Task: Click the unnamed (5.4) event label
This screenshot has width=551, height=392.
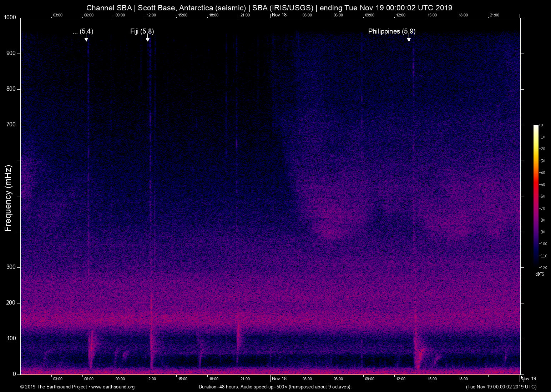Action: 83,31
